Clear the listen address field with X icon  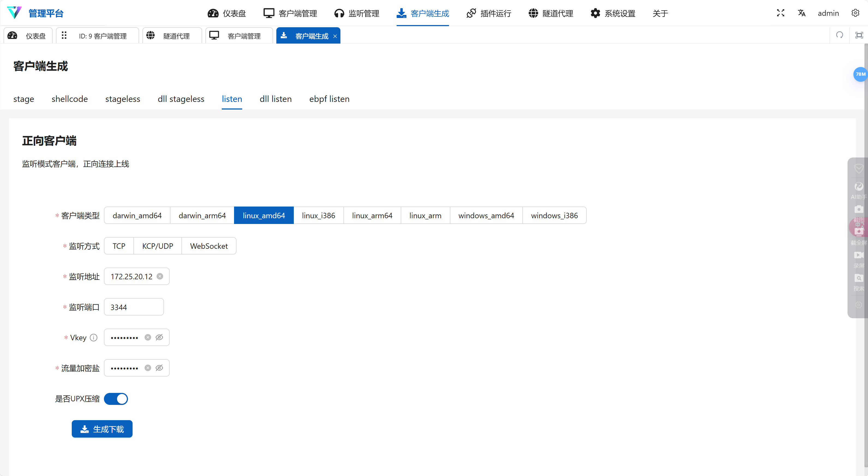pyautogui.click(x=160, y=276)
